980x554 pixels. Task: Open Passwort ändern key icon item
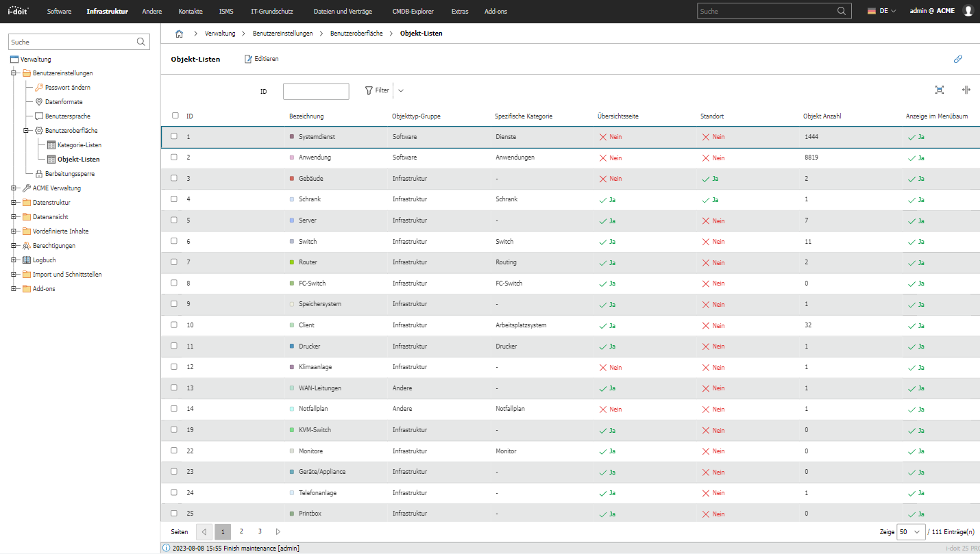39,88
